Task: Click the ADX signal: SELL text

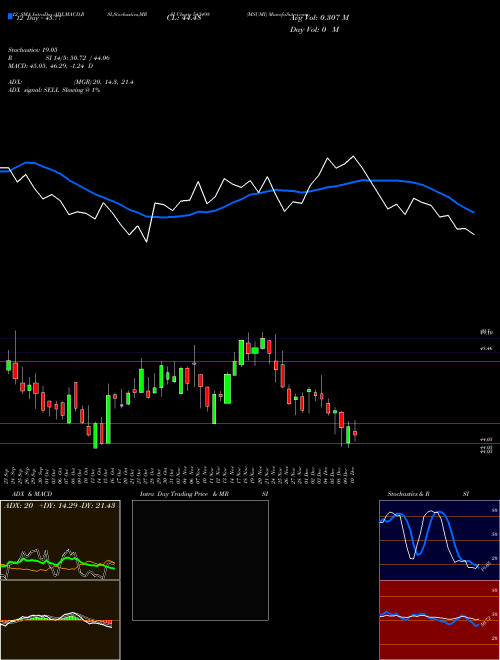Action: tap(54, 90)
